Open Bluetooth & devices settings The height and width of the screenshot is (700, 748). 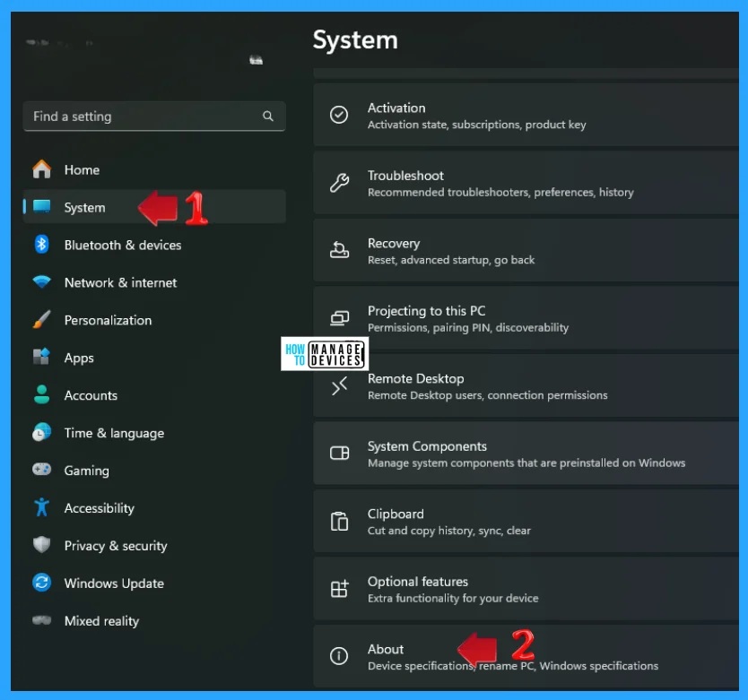[x=154, y=245]
